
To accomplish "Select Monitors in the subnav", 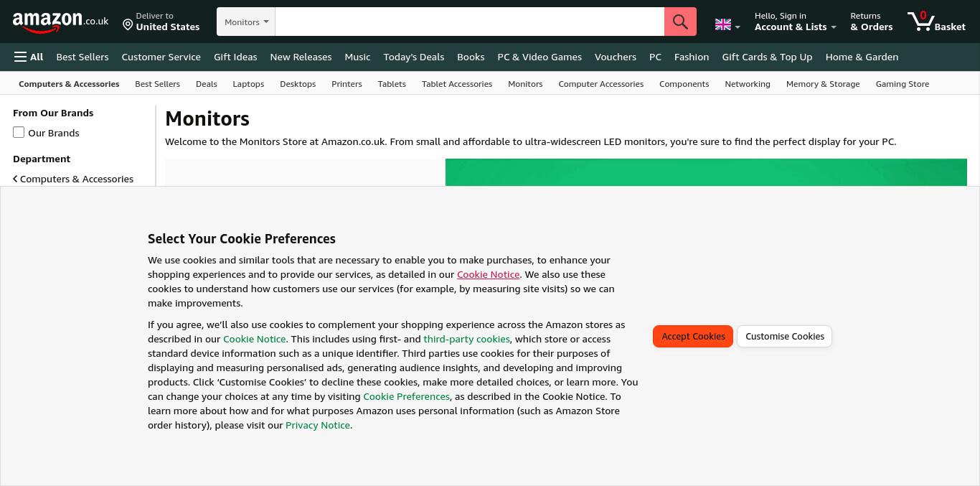I will (x=525, y=84).
